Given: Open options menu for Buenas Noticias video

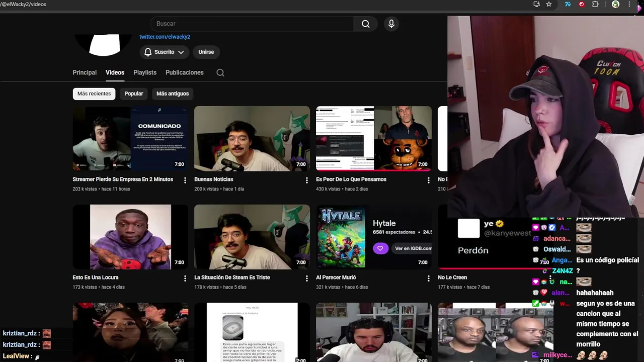Looking at the screenshot, I should (306, 180).
